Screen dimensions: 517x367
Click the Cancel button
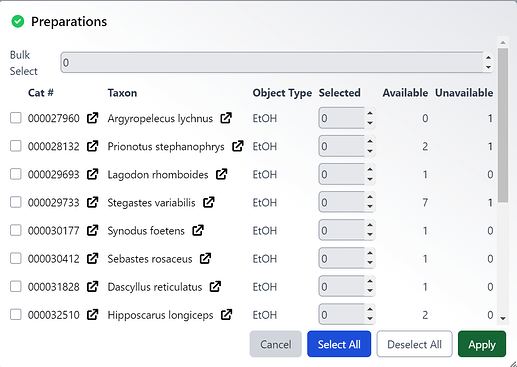click(x=276, y=344)
